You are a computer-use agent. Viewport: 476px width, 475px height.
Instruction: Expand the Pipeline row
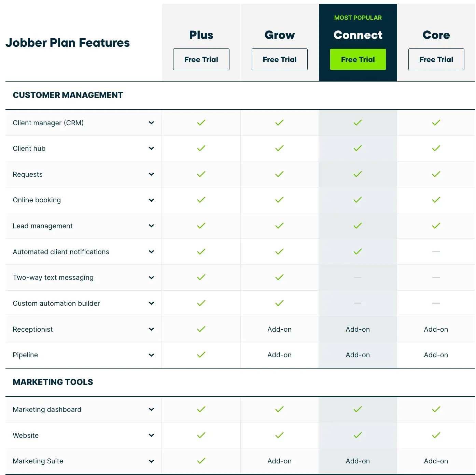pyautogui.click(x=151, y=355)
